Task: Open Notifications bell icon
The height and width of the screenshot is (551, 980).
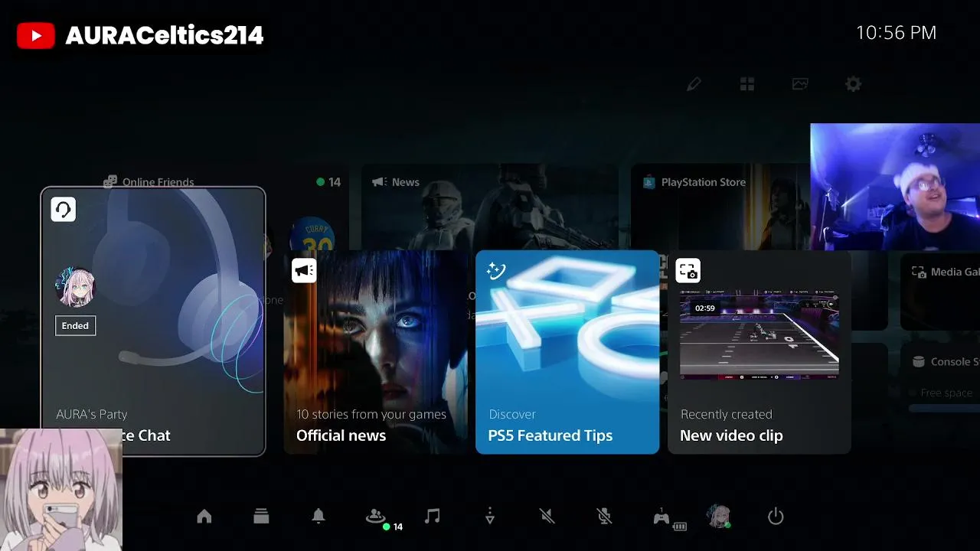Action: pos(318,517)
